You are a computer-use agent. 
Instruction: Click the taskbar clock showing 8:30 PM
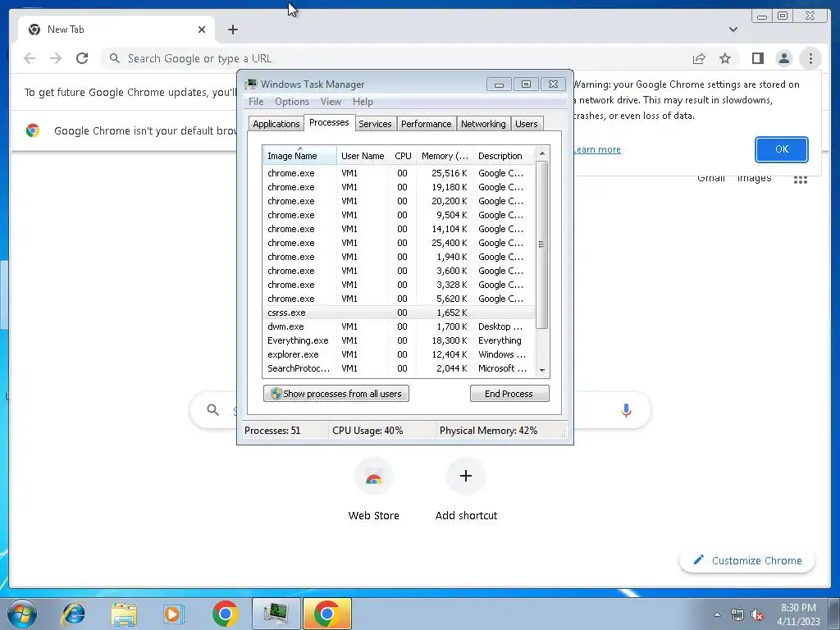point(798,614)
